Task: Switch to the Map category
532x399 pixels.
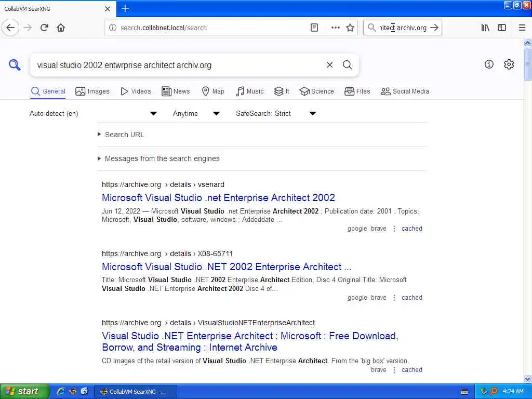Action: pyautogui.click(x=213, y=91)
